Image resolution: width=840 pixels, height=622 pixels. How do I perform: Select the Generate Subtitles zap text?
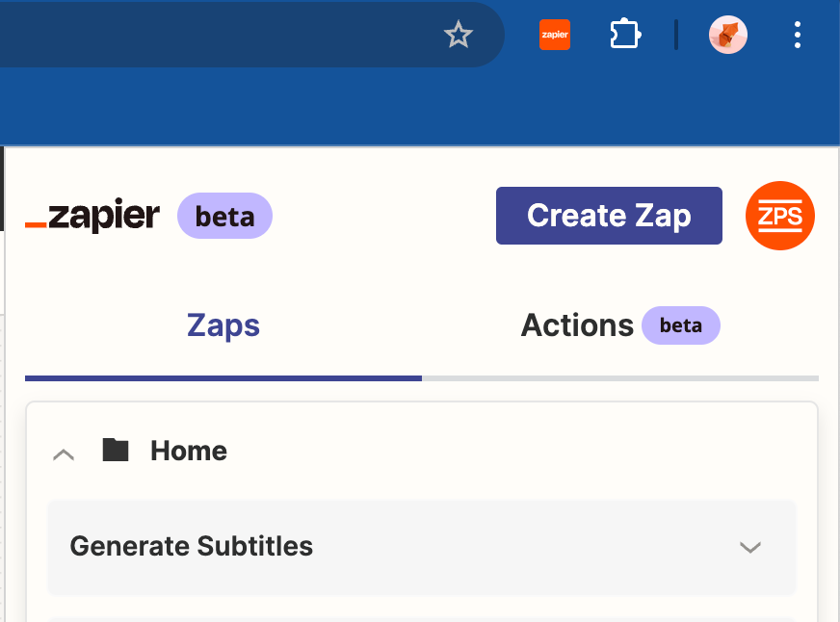[192, 547]
